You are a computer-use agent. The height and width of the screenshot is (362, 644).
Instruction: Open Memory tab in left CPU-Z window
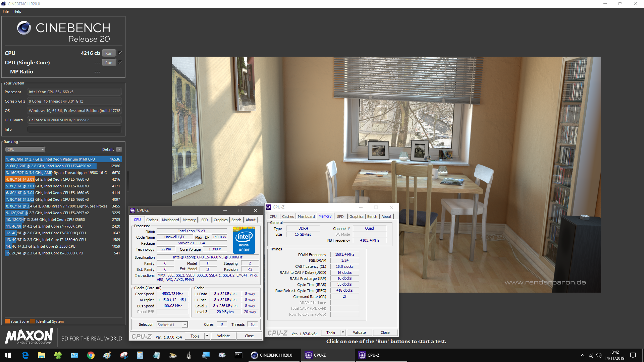[x=189, y=220]
